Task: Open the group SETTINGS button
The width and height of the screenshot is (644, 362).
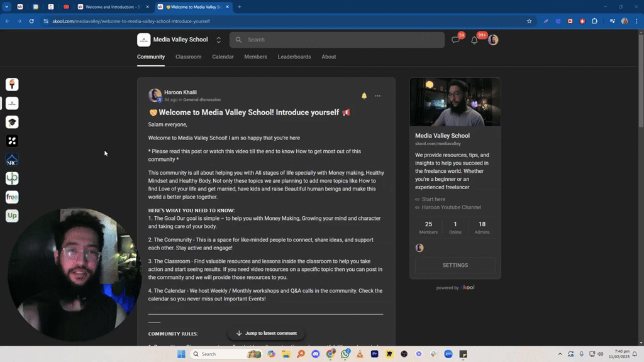Action: coord(455,265)
